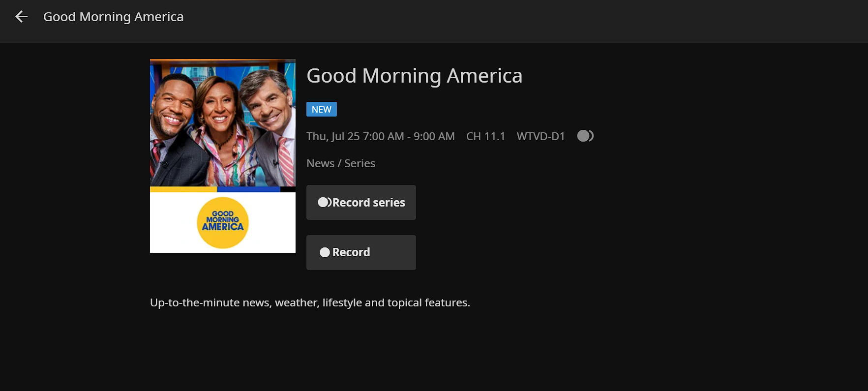
Task: Click the top bar Good Morning America title
Action: [113, 17]
